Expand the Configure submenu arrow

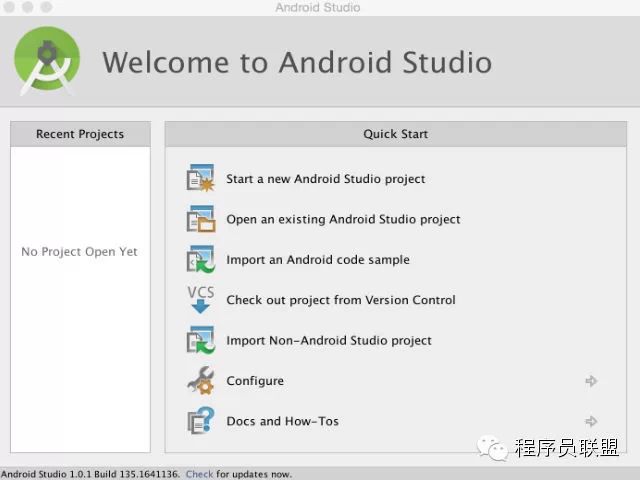591,381
